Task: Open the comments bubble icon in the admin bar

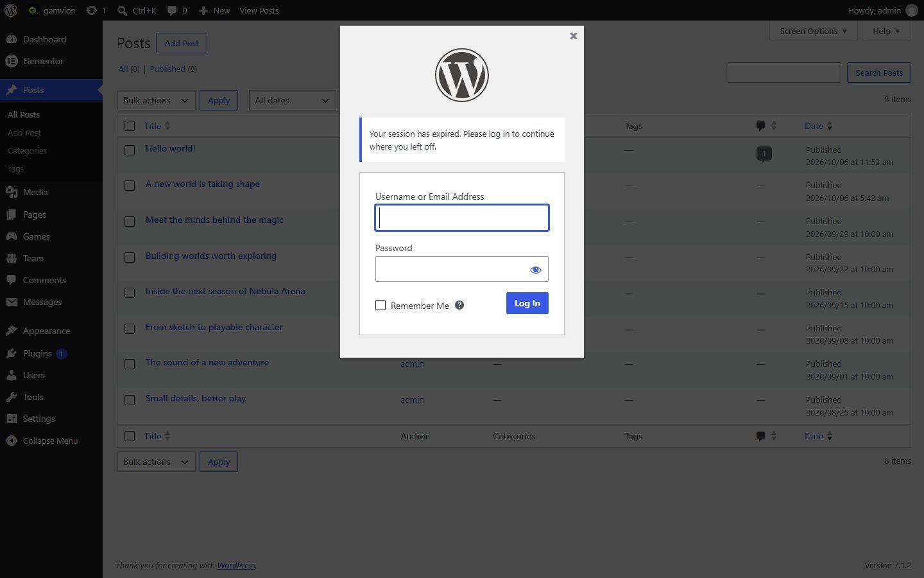Action: tap(172, 10)
